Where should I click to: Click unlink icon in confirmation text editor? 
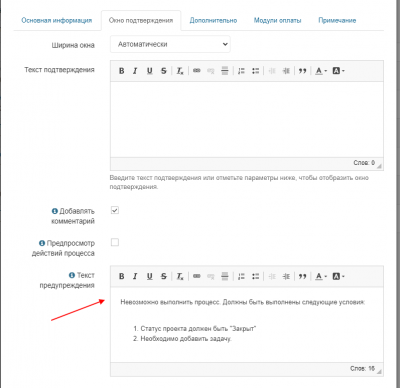coord(211,71)
